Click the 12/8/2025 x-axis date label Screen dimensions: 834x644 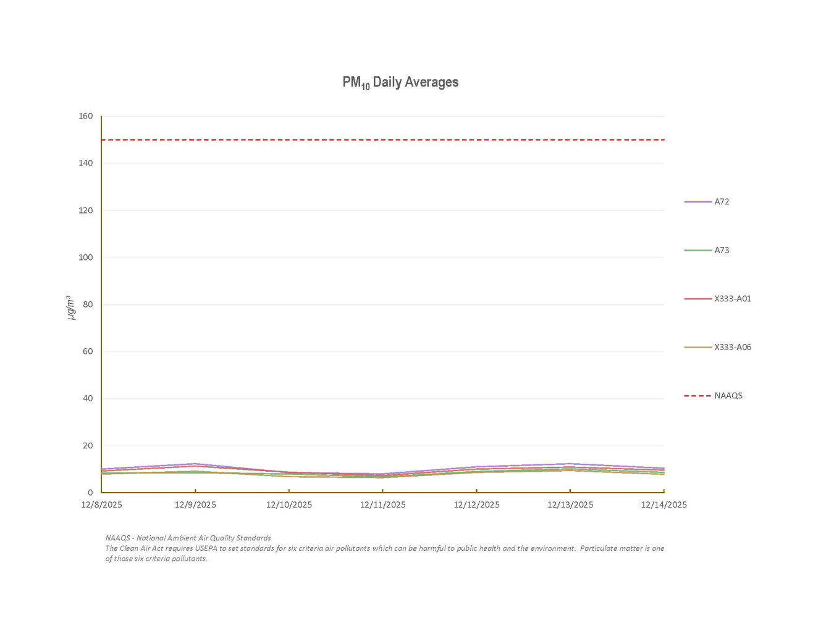102,504
